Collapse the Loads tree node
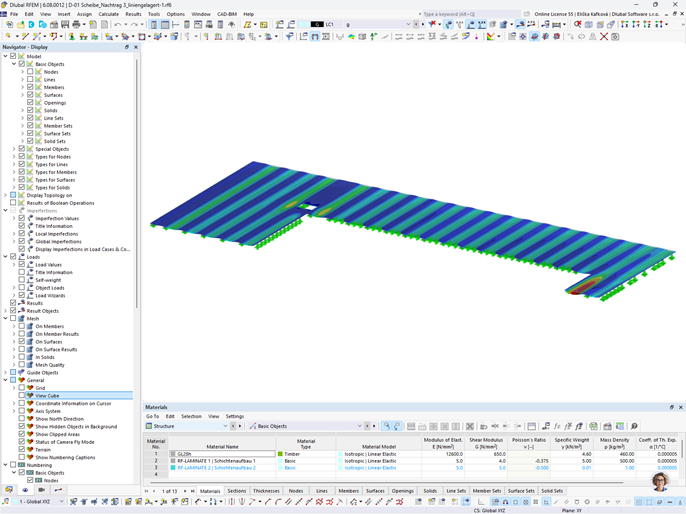This screenshot has height=514, width=686. [x=5, y=257]
